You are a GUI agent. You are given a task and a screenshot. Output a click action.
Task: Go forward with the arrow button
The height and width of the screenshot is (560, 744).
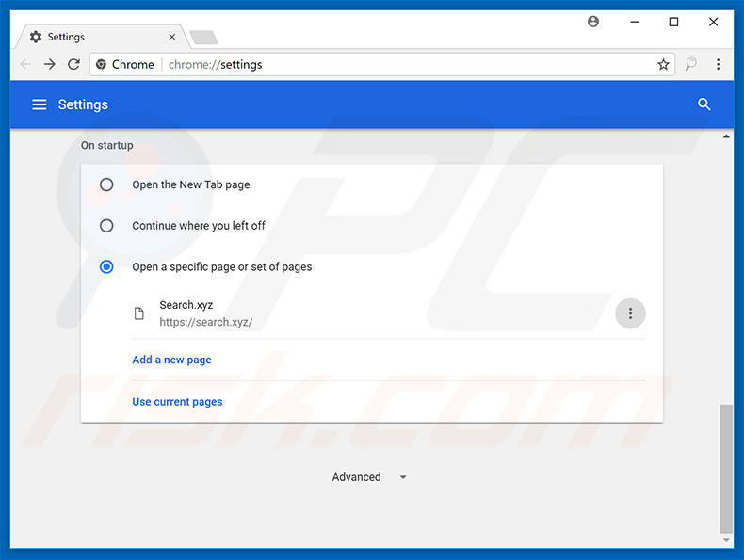[49, 65]
